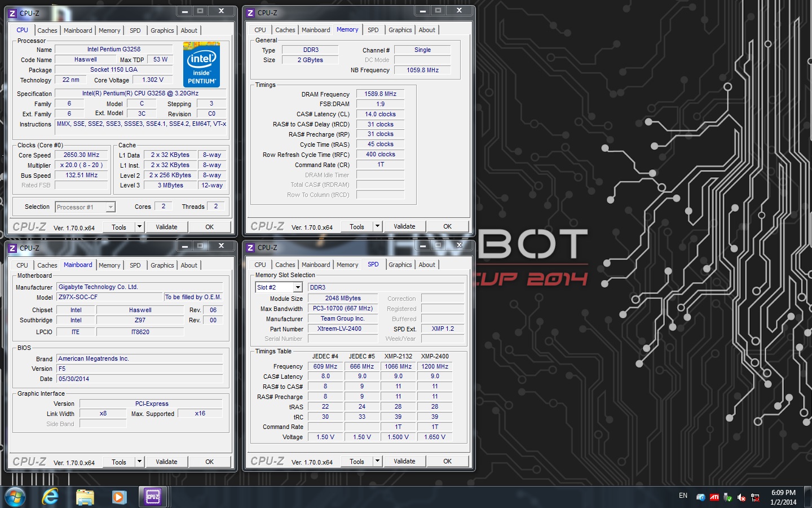The image size is (812, 508).
Task: Click the muted volume tray icon
Action: tap(742, 497)
